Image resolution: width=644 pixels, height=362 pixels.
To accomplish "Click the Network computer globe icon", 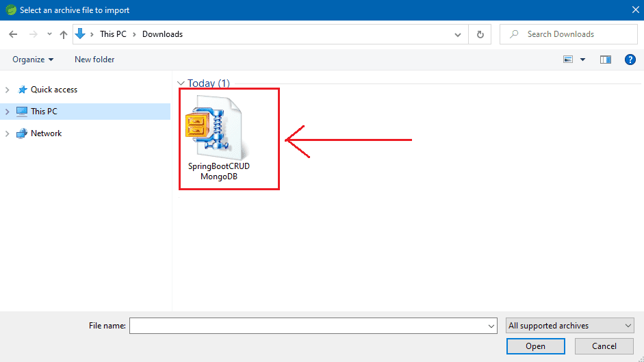I will tap(22, 133).
